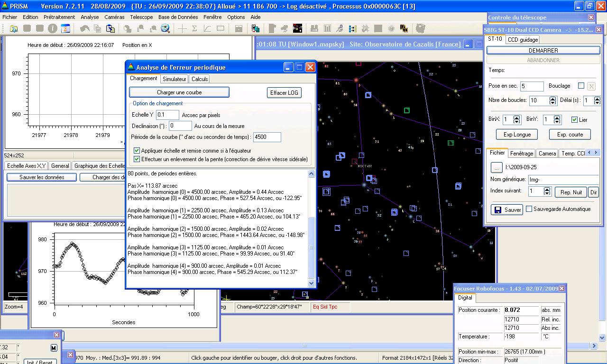
Task: Increase the Nbre de boucles spinner
Action: [x=552, y=99]
